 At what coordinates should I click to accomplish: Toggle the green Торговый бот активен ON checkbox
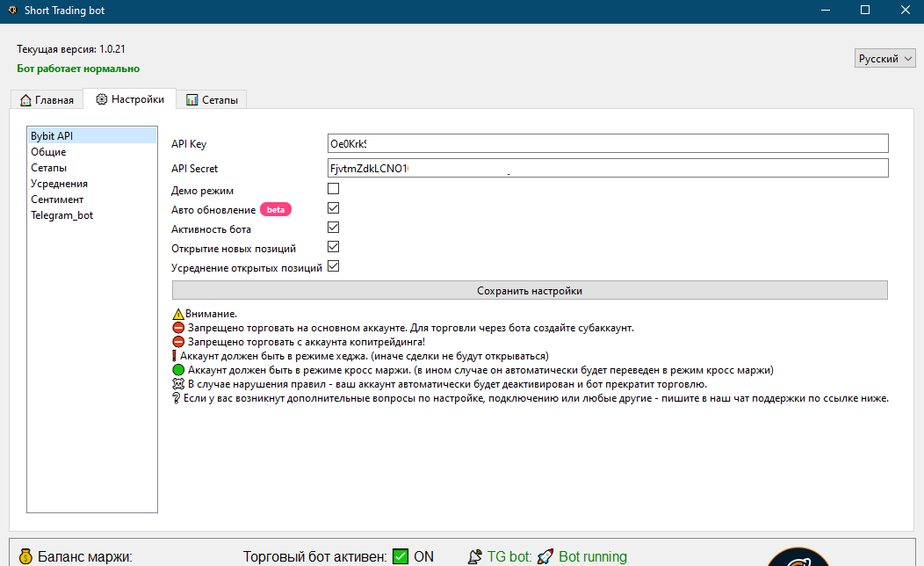[x=401, y=556]
